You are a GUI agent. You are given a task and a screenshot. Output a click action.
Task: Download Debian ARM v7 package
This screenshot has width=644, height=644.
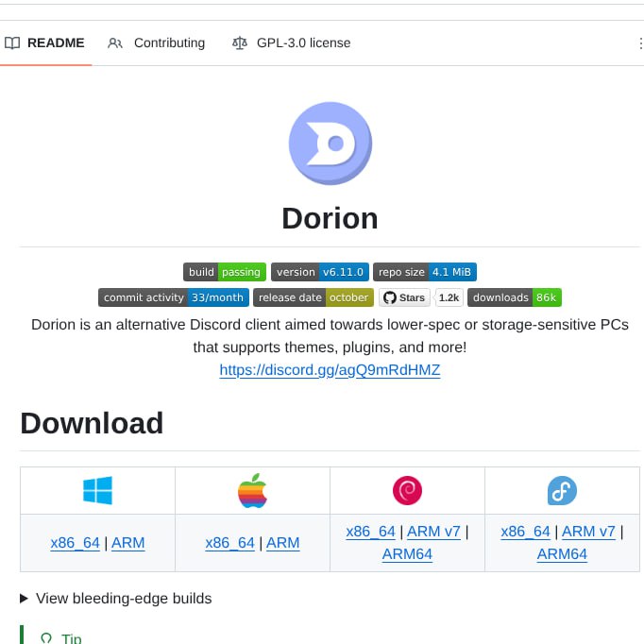433,532
